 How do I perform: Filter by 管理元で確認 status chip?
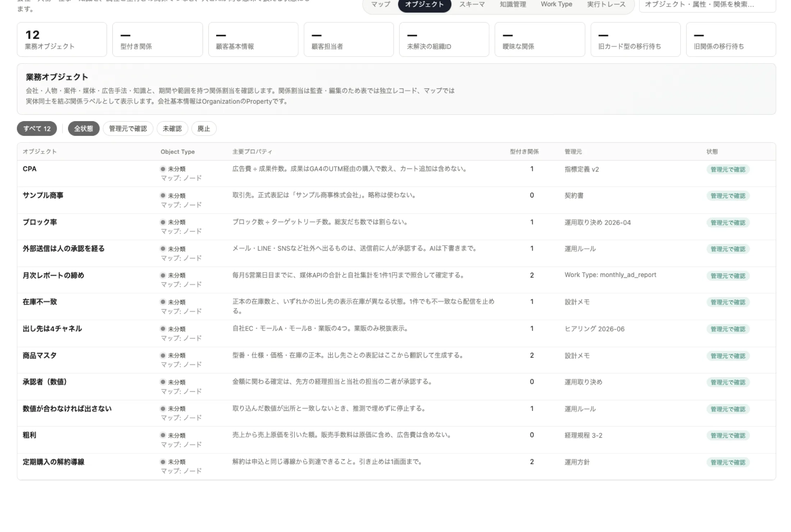coord(128,129)
